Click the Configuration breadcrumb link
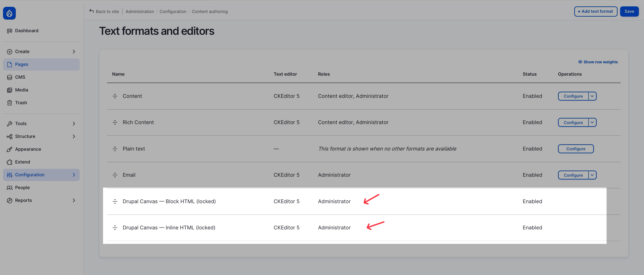 click(173, 12)
